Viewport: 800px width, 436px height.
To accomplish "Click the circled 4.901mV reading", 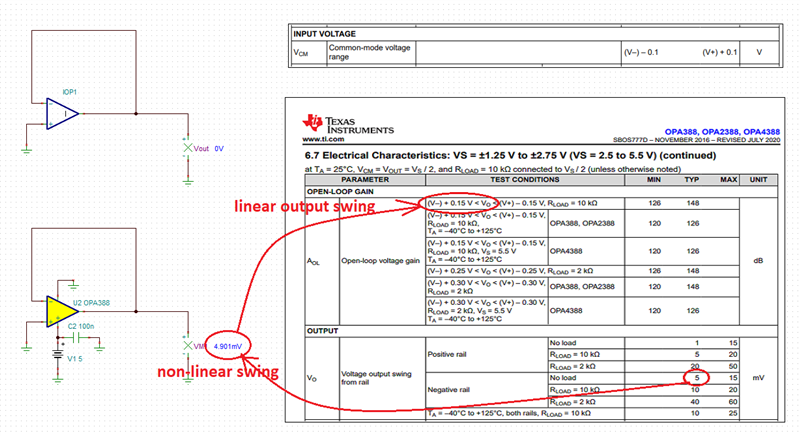I will click(x=228, y=346).
